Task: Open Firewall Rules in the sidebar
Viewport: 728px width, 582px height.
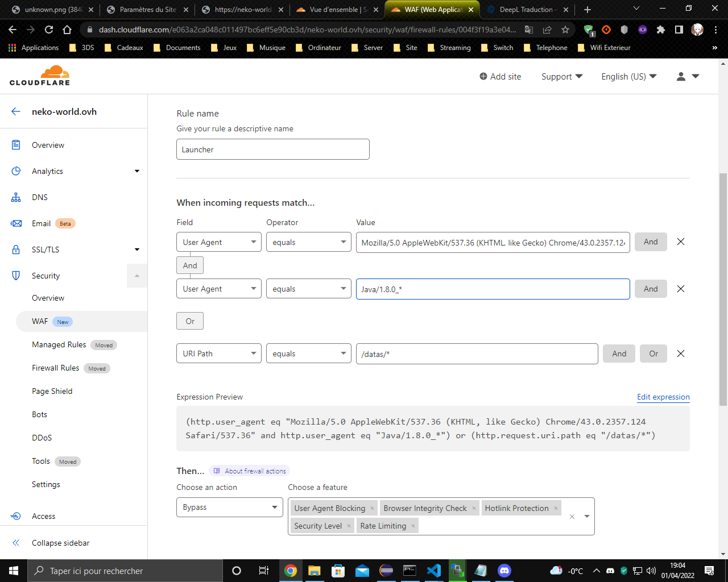Action: click(x=56, y=368)
